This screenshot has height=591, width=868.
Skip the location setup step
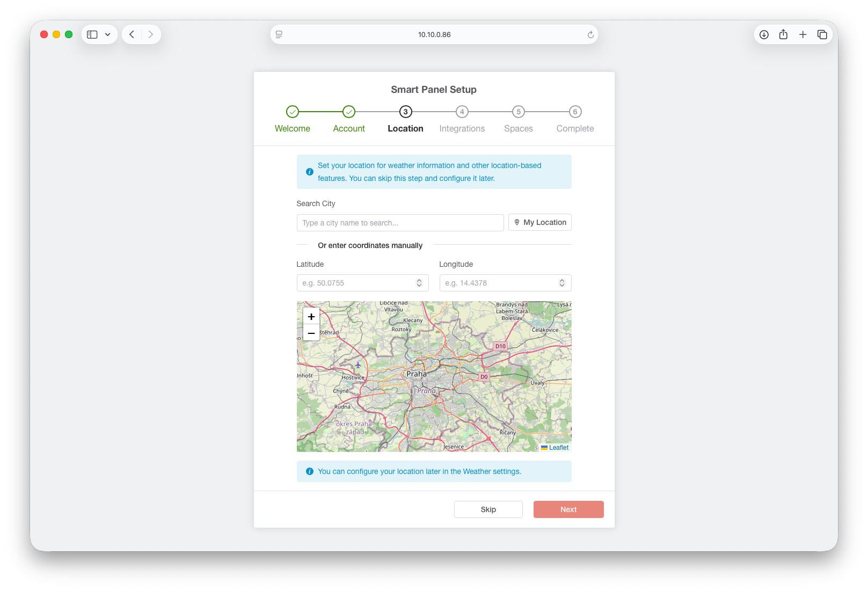(x=488, y=509)
